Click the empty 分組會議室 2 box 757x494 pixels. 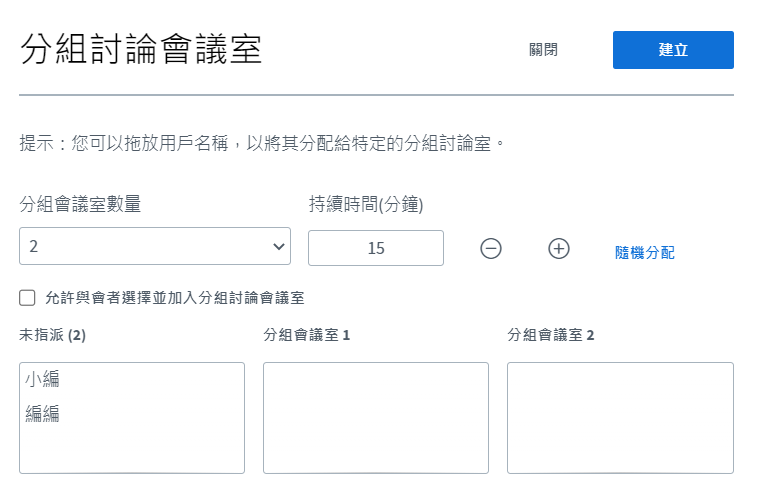pyautogui.click(x=620, y=418)
